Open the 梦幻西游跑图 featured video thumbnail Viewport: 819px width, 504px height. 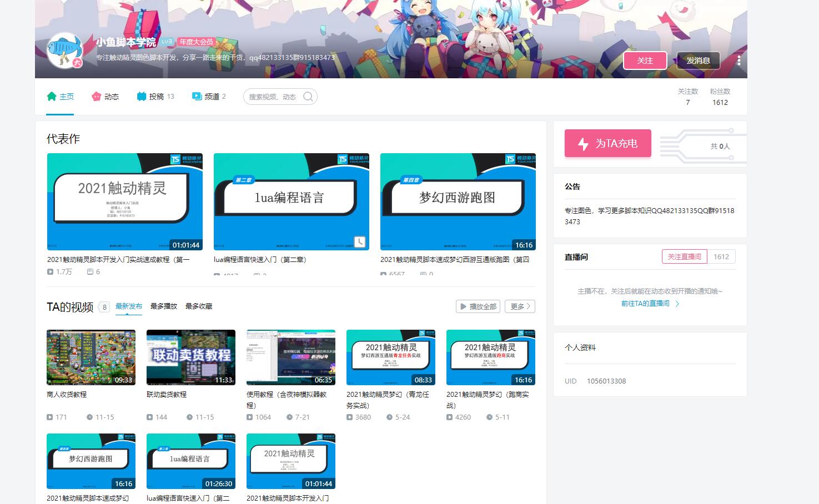(458, 202)
